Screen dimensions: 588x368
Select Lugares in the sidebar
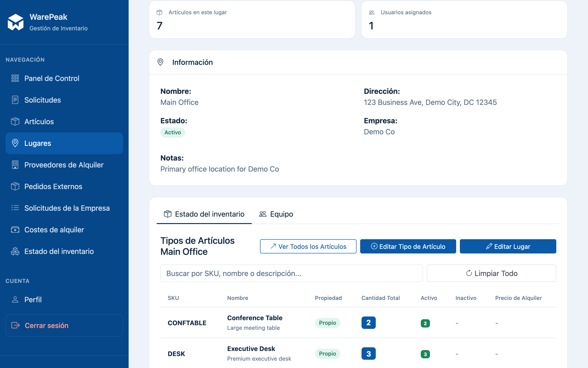64,143
